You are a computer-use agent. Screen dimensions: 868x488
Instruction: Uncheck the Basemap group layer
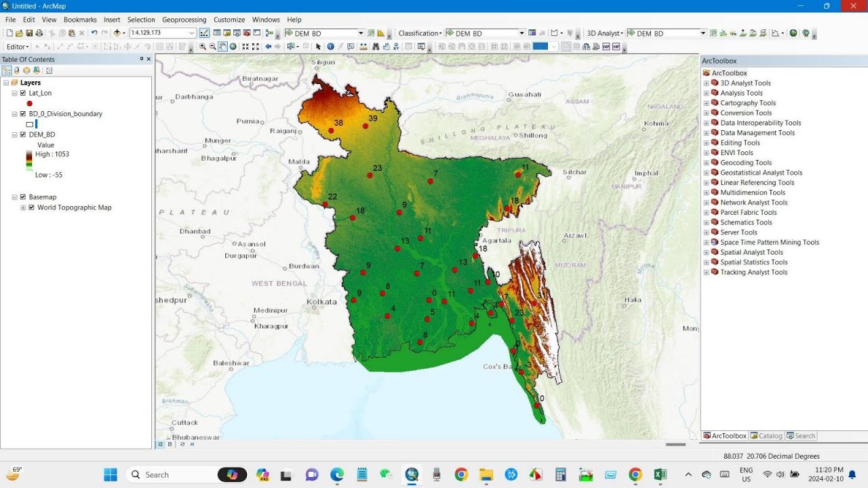23,197
